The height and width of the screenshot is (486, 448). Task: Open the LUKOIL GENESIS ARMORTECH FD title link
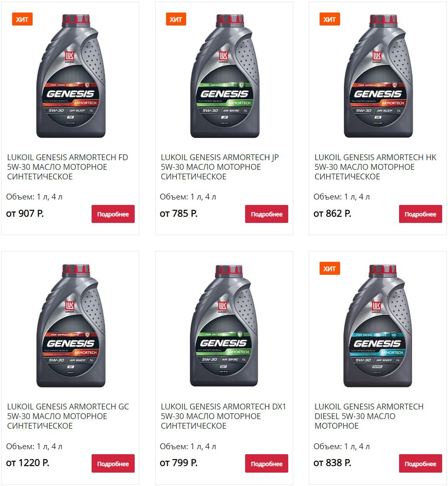pyautogui.click(x=68, y=167)
